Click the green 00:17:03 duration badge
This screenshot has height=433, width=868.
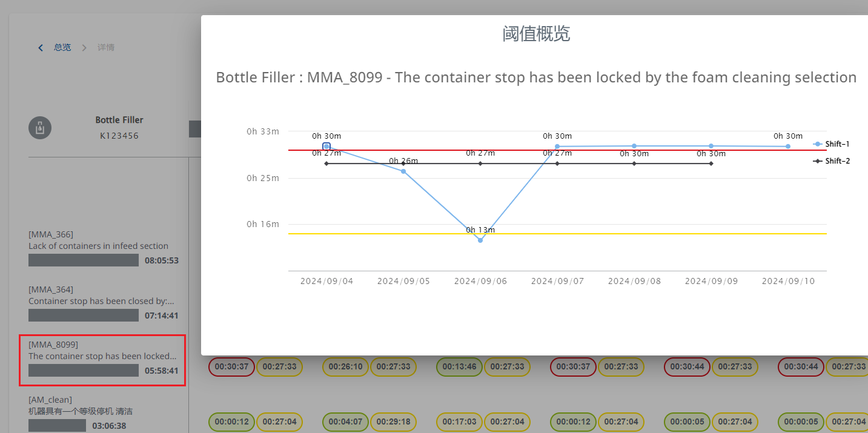tap(459, 421)
